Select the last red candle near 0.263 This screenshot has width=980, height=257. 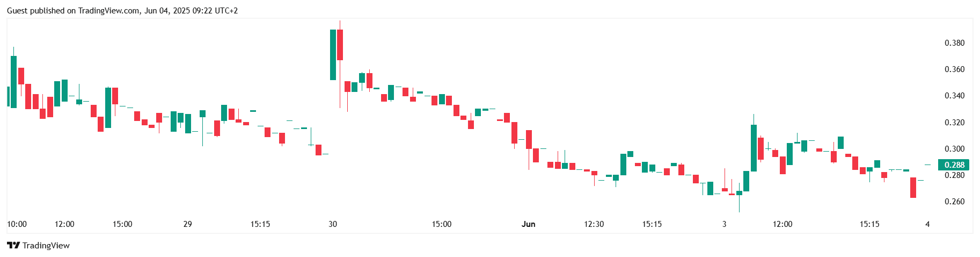913,188
